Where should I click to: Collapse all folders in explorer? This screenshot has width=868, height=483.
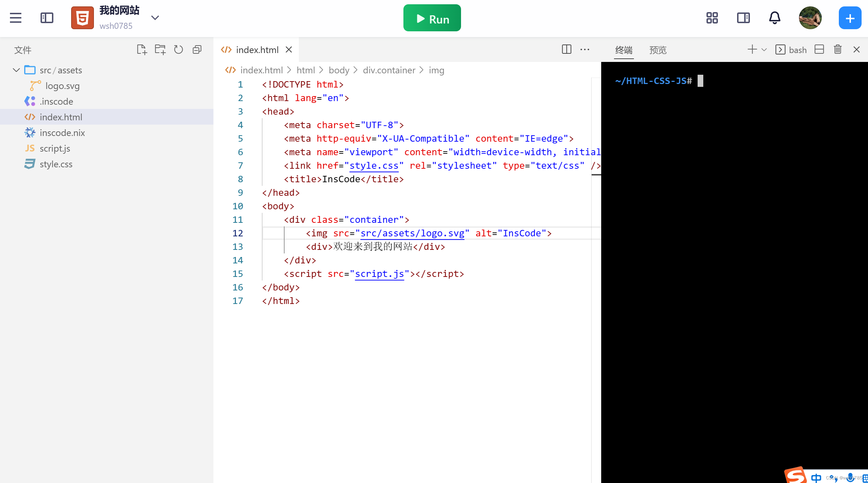pyautogui.click(x=197, y=50)
